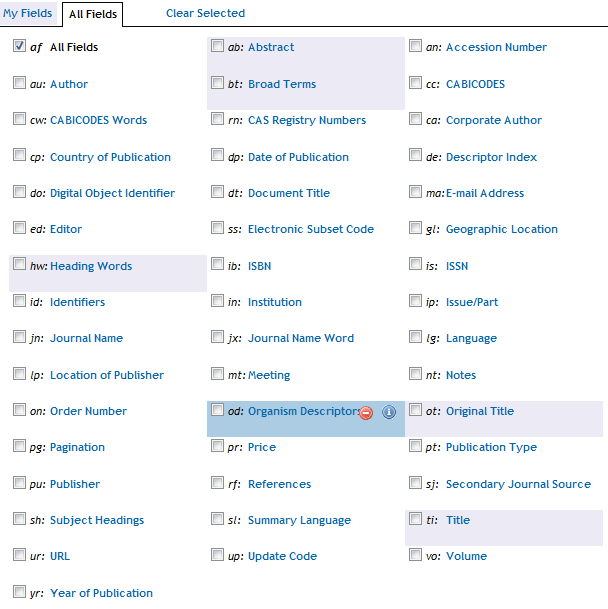Enable the Title field checkbox
The width and height of the screenshot is (608, 609).
416,519
